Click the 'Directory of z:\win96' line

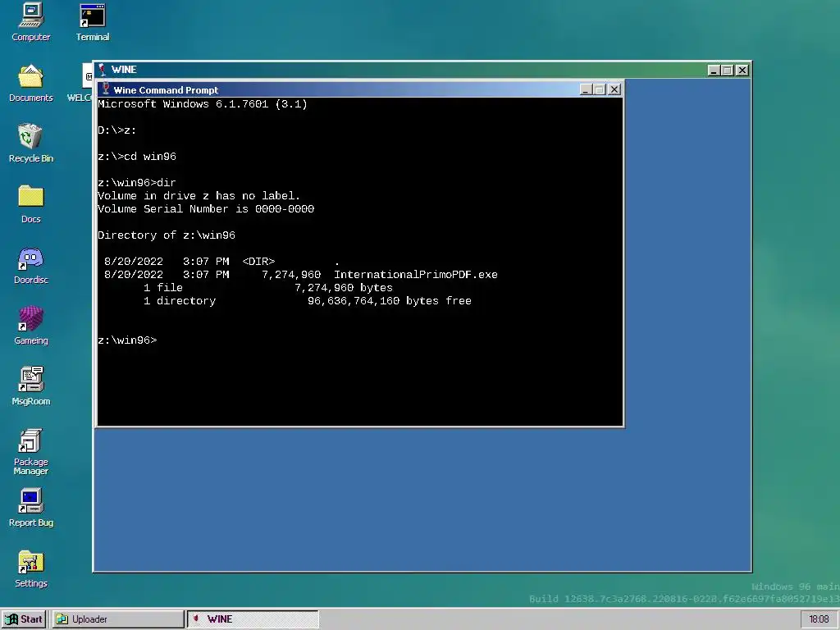167,235
